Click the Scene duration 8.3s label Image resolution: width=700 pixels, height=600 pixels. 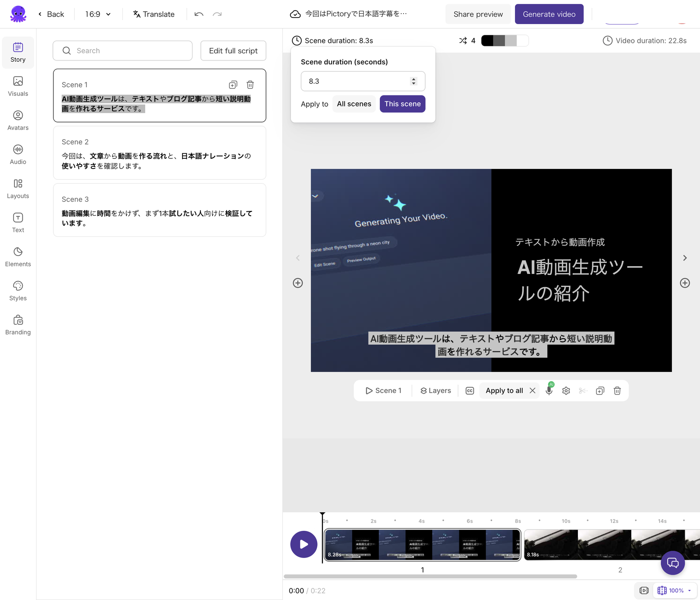click(332, 41)
